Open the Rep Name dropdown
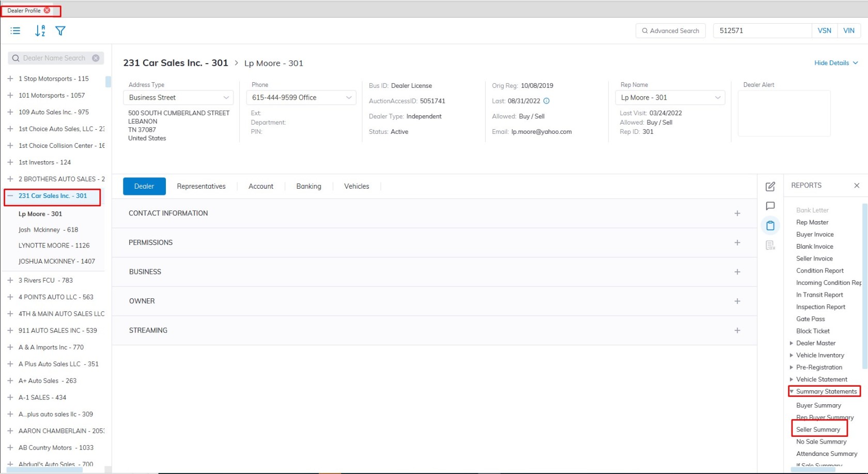The width and height of the screenshot is (868, 474). click(x=670, y=98)
